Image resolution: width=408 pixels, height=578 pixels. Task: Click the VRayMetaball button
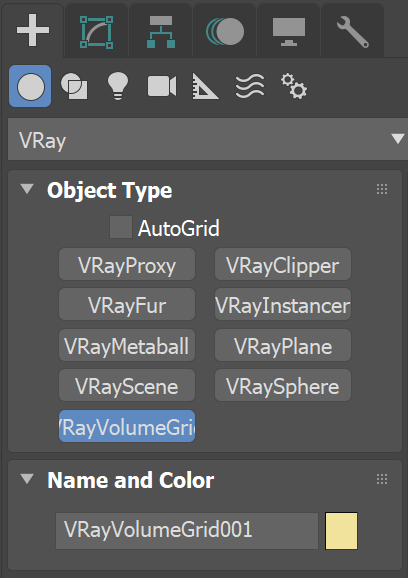pyautogui.click(x=127, y=345)
